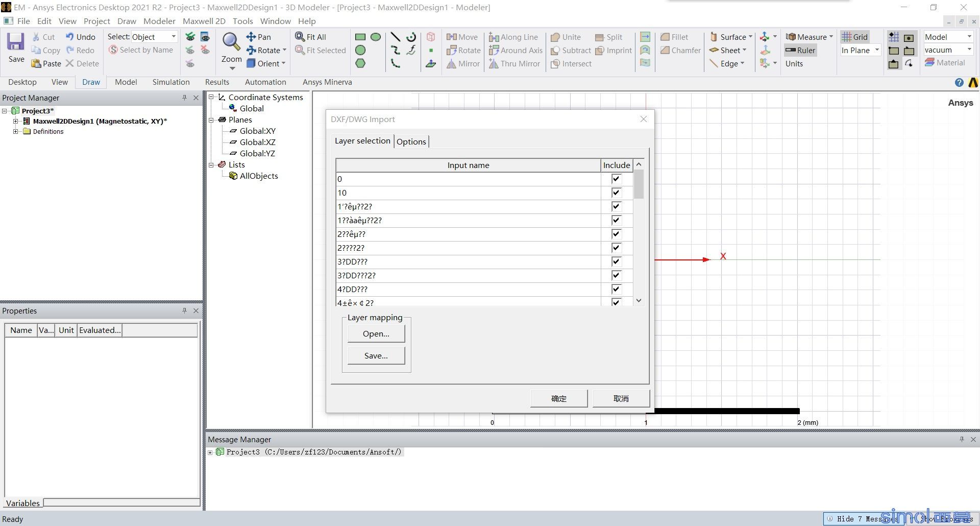Select the draw arc tool

(411, 37)
